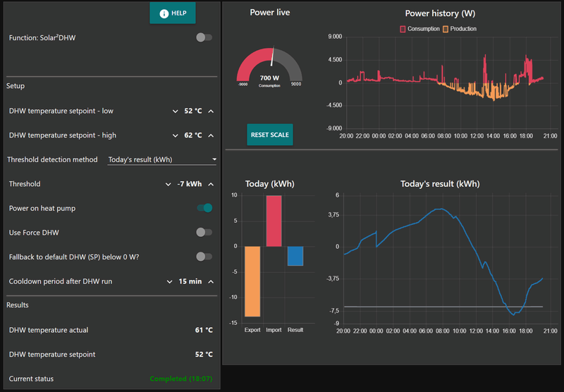Toggle the Function: Solar²DHW switch
The image size is (564, 392).
pos(204,37)
